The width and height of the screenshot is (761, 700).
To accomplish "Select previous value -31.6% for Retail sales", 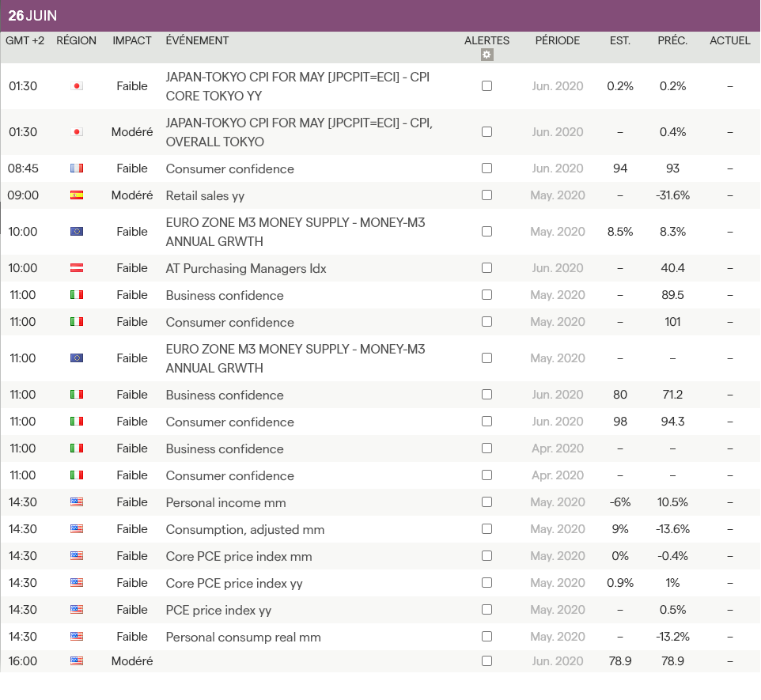I will click(x=672, y=195).
